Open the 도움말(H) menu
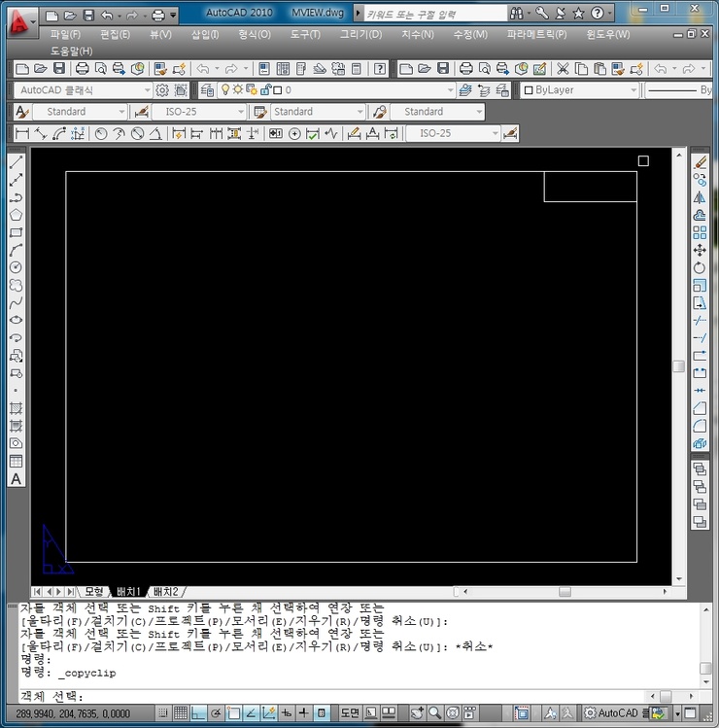Screen dimensions: 719x728 click(x=72, y=52)
